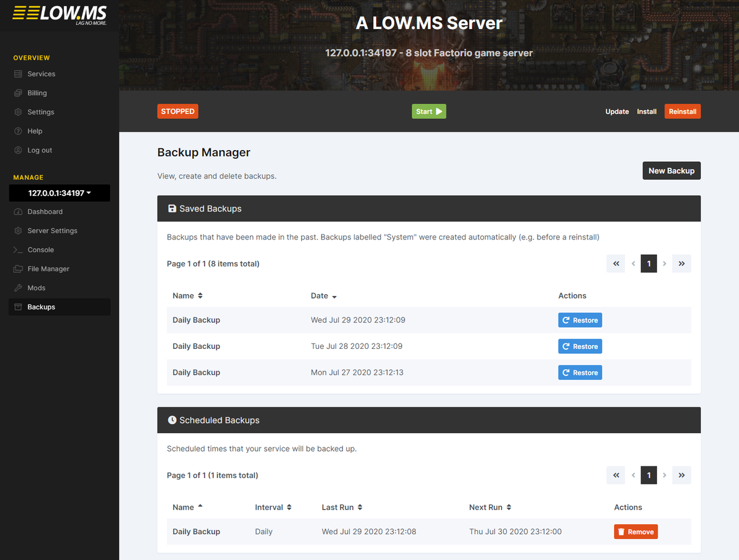Open the Help sidebar icon
739x560 pixels.
tap(17, 131)
